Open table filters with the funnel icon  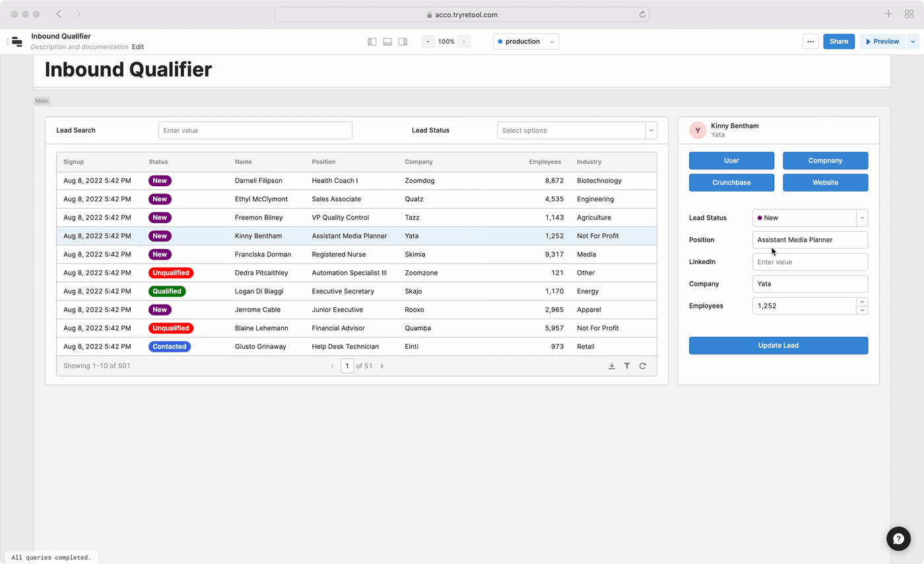tap(627, 366)
